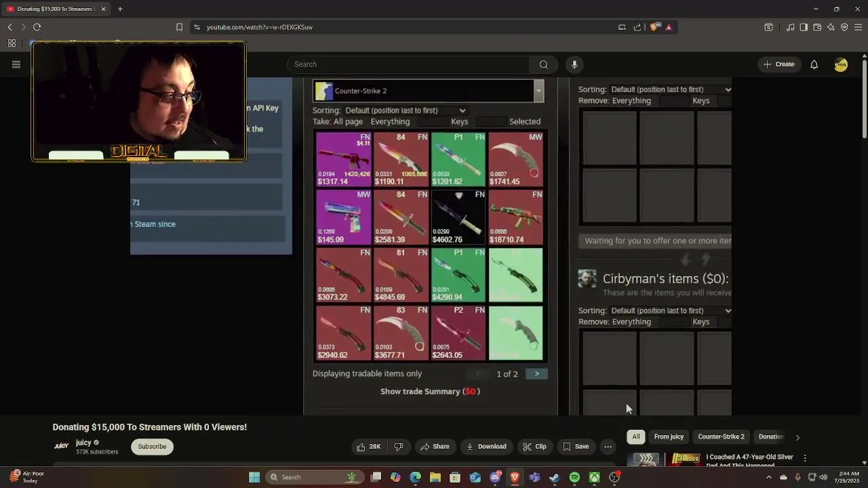Share the video
This screenshot has width=868, height=488.
[x=435, y=447]
